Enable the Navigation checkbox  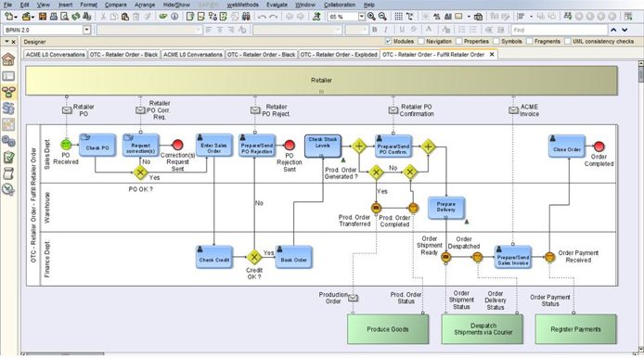click(x=421, y=41)
